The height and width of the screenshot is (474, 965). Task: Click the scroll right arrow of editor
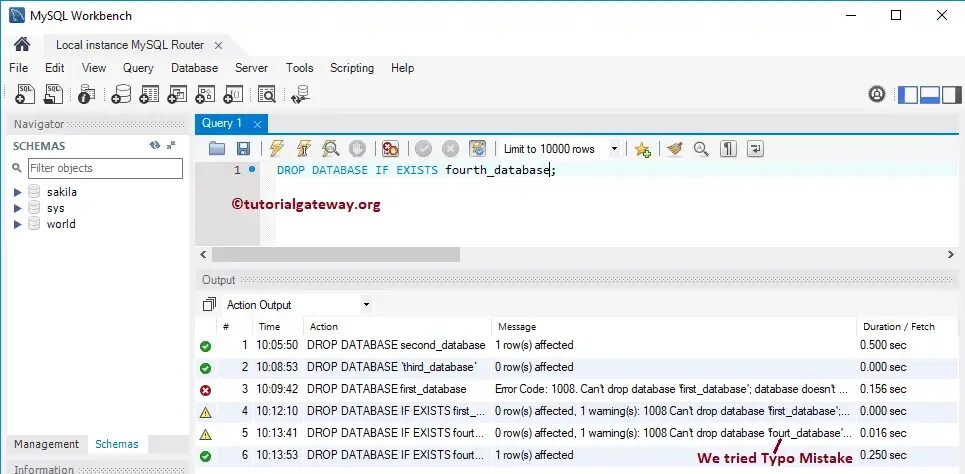click(951, 254)
